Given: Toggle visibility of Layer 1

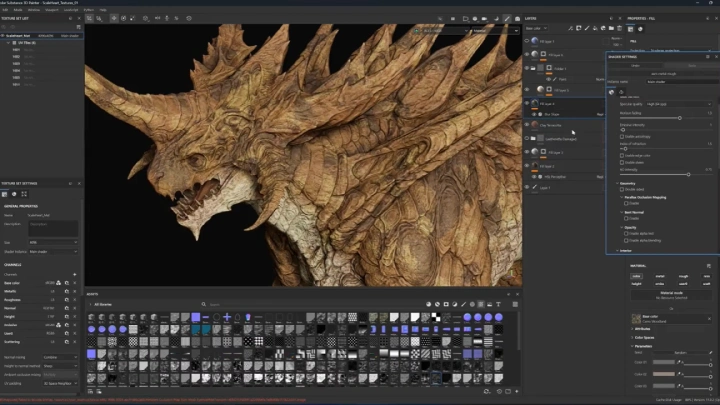Looking at the screenshot, I should click(x=527, y=187).
